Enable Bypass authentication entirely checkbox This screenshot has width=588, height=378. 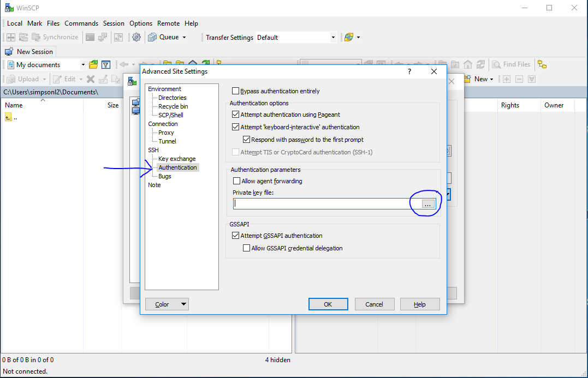click(236, 91)
